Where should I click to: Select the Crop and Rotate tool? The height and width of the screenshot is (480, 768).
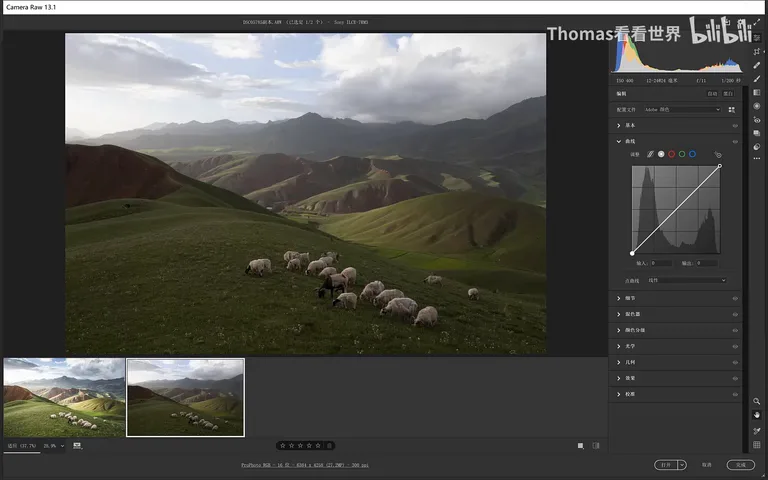pos(757,51)
